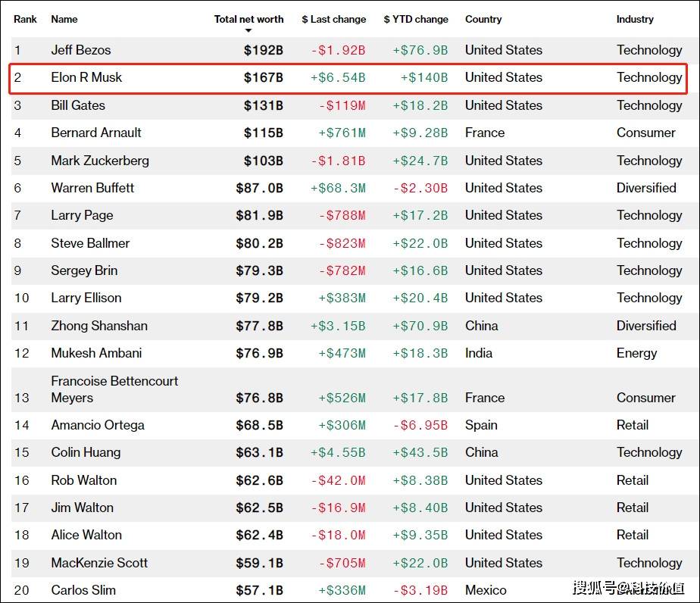Click the sort arrow under Total net worth
This screenshot has height=603, width=700.
(248, 31)
